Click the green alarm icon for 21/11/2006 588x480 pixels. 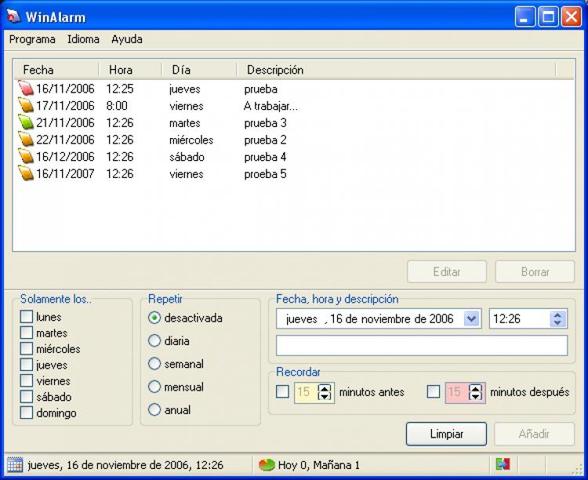coord(26,123)
